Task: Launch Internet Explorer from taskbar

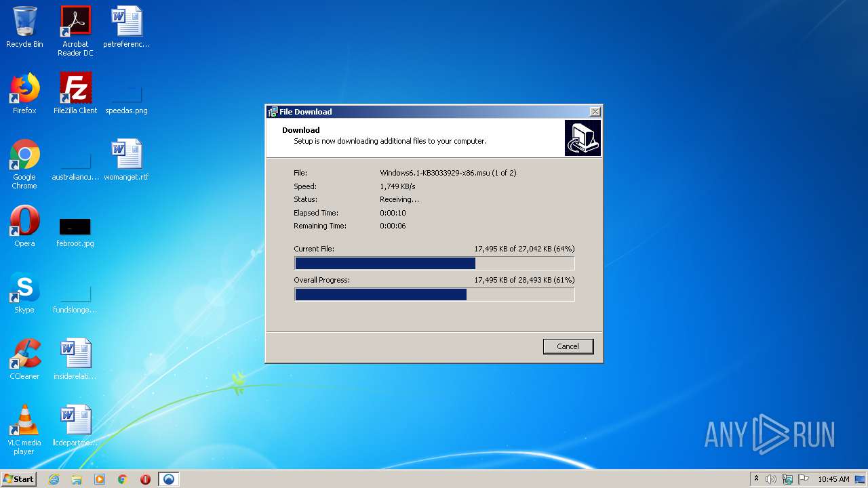Action: coord(54,479)
